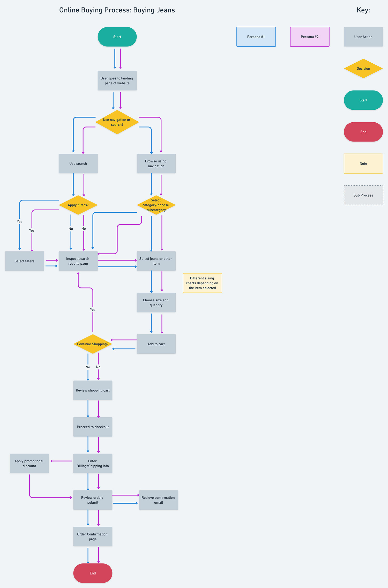The width and height of the screenshot is (388, 588).
Task: Click the 'Yes' label above Continue Shopping
Action: (x=93, y=310)
